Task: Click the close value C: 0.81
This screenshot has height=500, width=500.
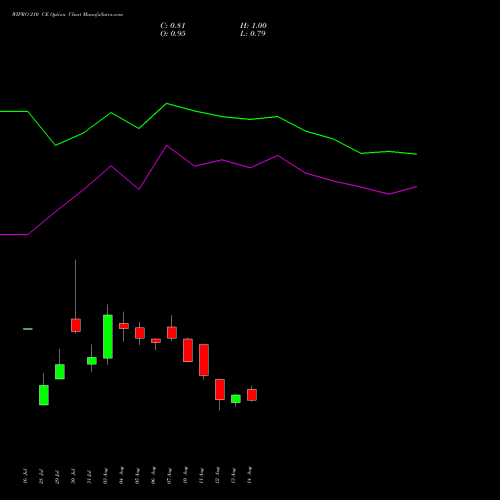Action: 173,26
